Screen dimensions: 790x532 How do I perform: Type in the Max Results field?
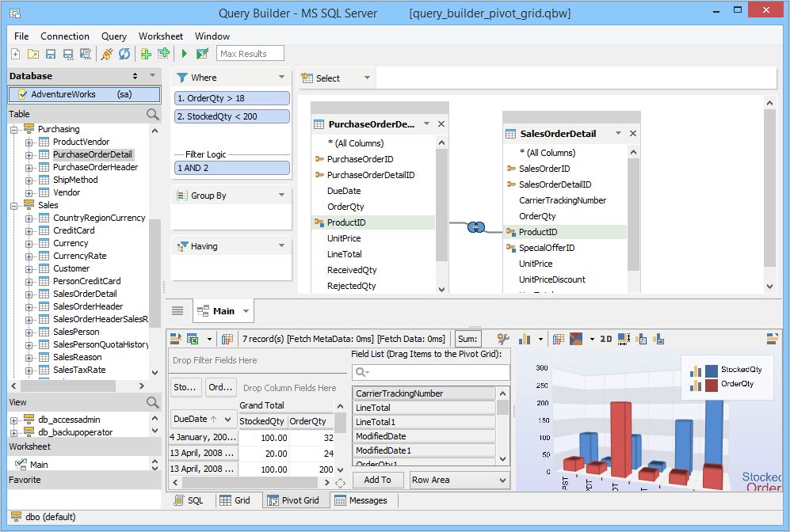click(x=250, y=53)
